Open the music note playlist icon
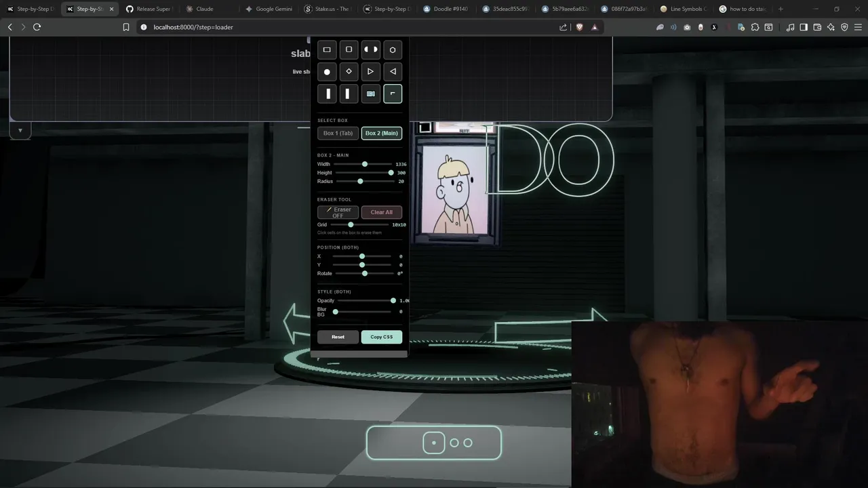 [790, 27]
